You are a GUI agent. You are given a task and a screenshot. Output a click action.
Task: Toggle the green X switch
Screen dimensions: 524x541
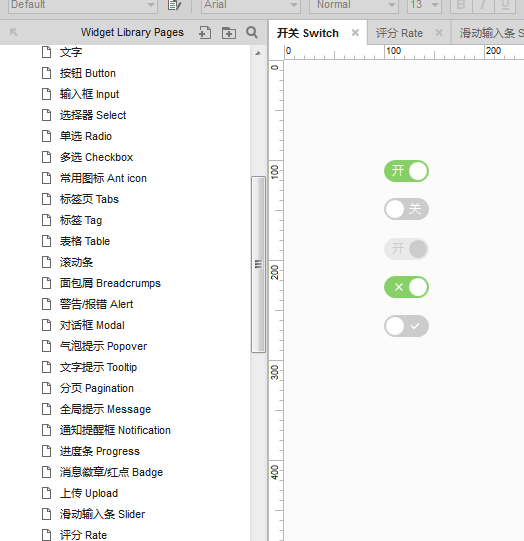(x=406, y=287)
